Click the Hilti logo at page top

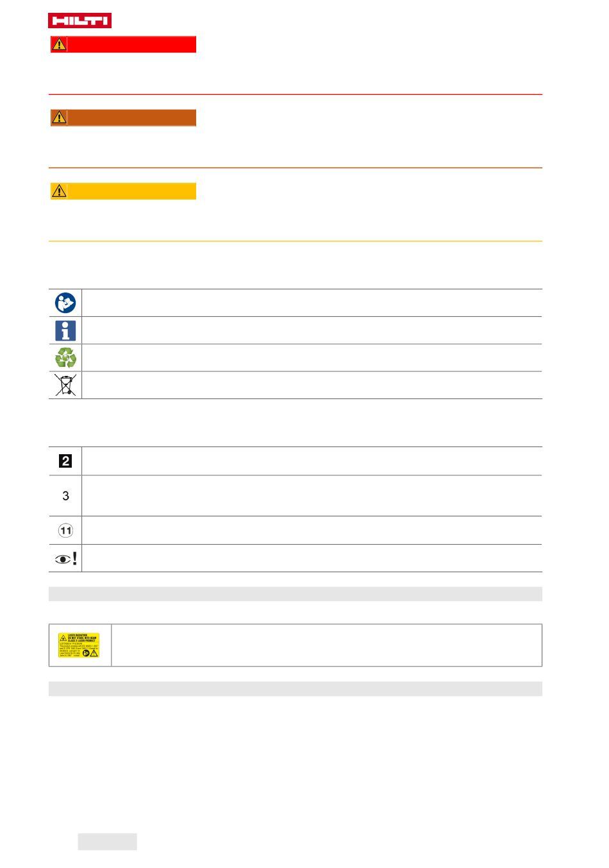click(x=79, y=21)
